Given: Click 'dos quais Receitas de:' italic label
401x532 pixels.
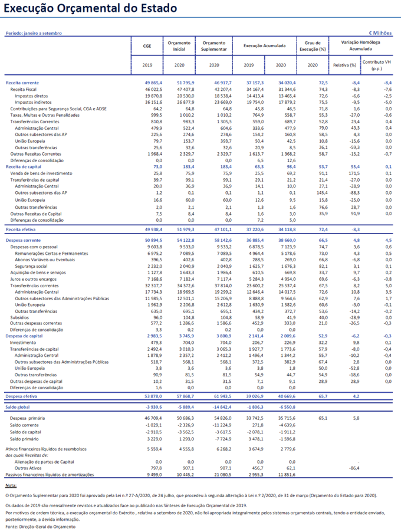Looking at the screenshot, I should [27, 455].
